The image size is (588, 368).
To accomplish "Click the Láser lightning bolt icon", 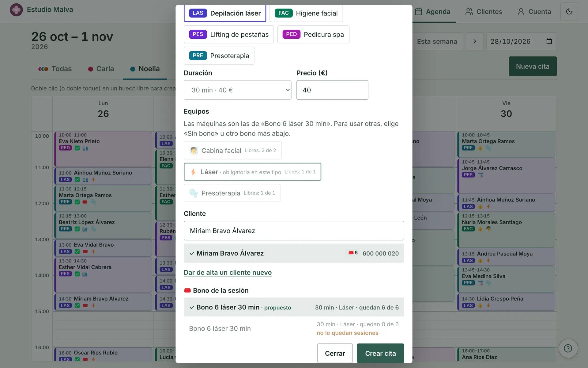I will pos(193,172).
